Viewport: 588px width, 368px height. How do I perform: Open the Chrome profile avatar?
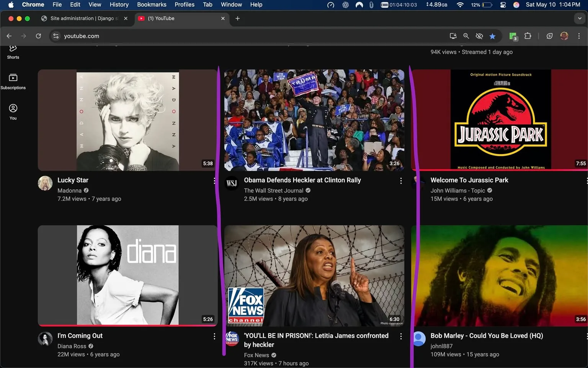click(x=564, y=36)
